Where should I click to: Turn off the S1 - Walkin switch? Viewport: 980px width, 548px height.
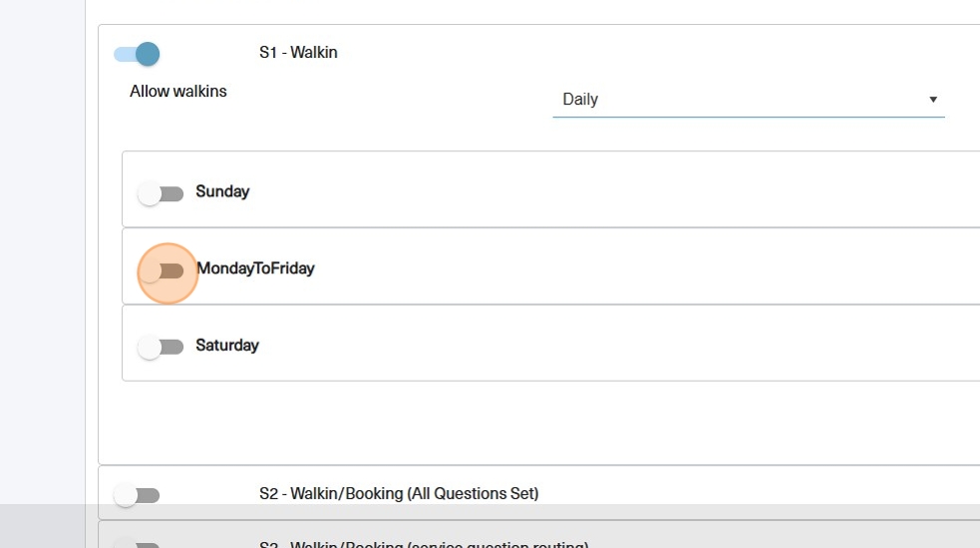pos(138,54)
